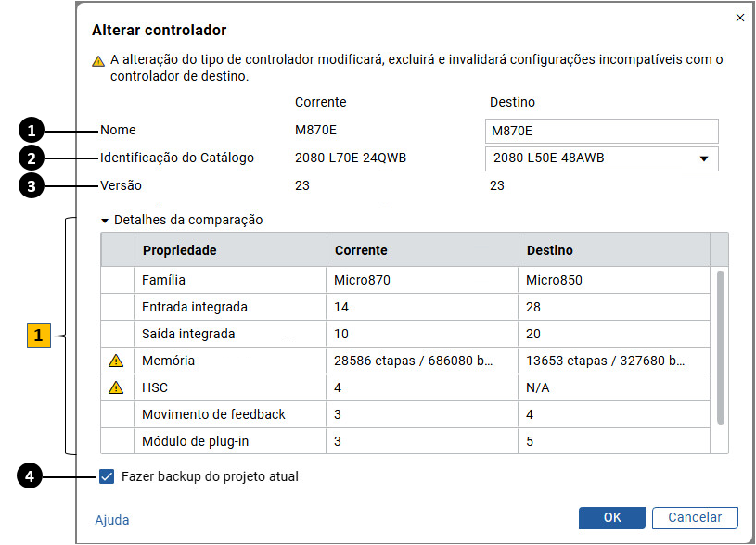Click inside the Destino name field showing M870E
Image resolution: width=756 pixels, height=545 pixels.
tap(601, 131)
